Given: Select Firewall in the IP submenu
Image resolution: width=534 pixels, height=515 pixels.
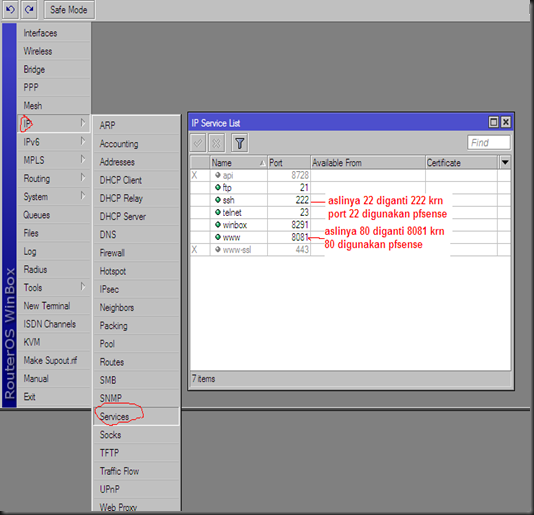Looking at the screenshot, I should (136, 253).
